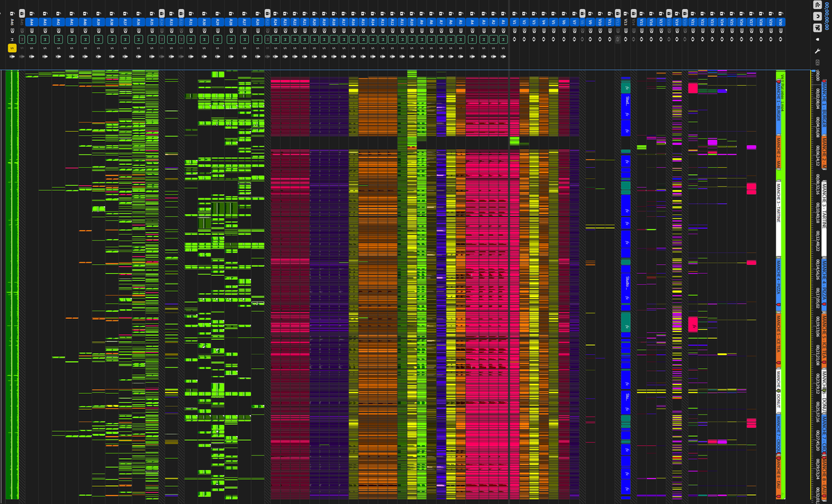Unlock track V14 via its lock icon

pyautogui.click(x=634, y=13)
